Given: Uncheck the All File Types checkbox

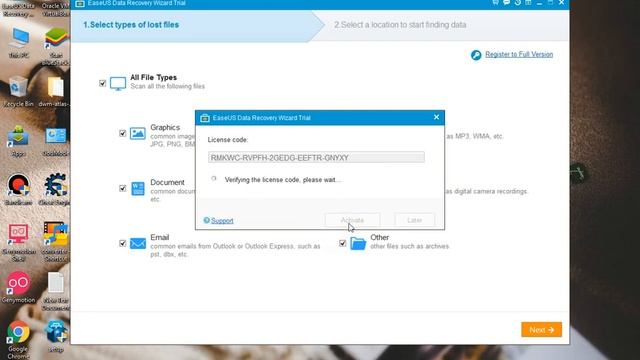Looking at the screenshot, I should [x=102, y=83].
